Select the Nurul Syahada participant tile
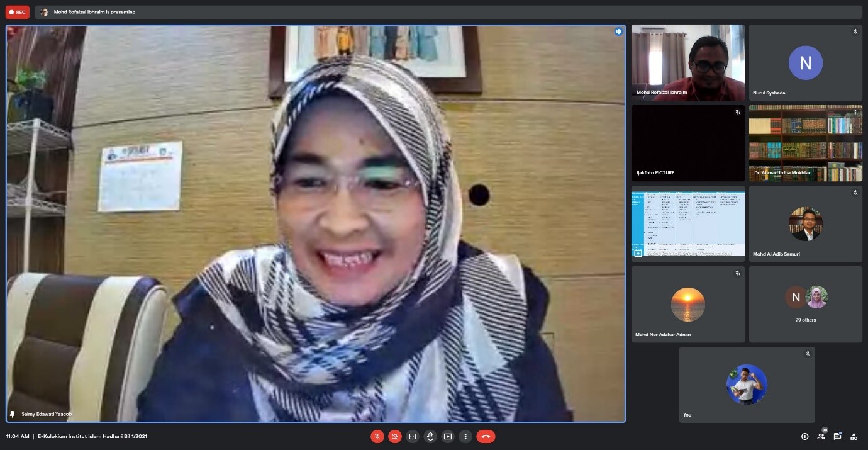This screenshot has width=868, height=450. pyautogui.click(x=805, y=62)
